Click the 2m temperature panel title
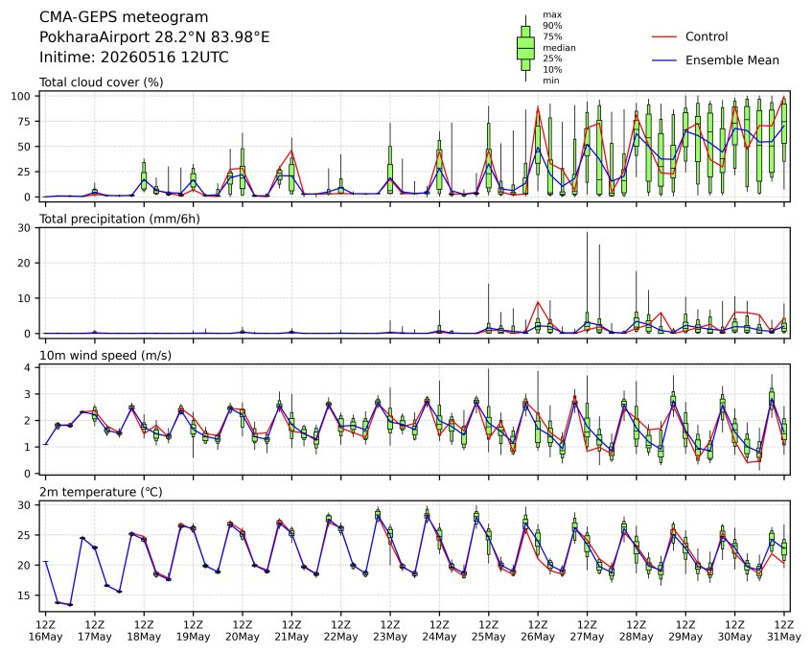812x653 pixels. (101, 492)
